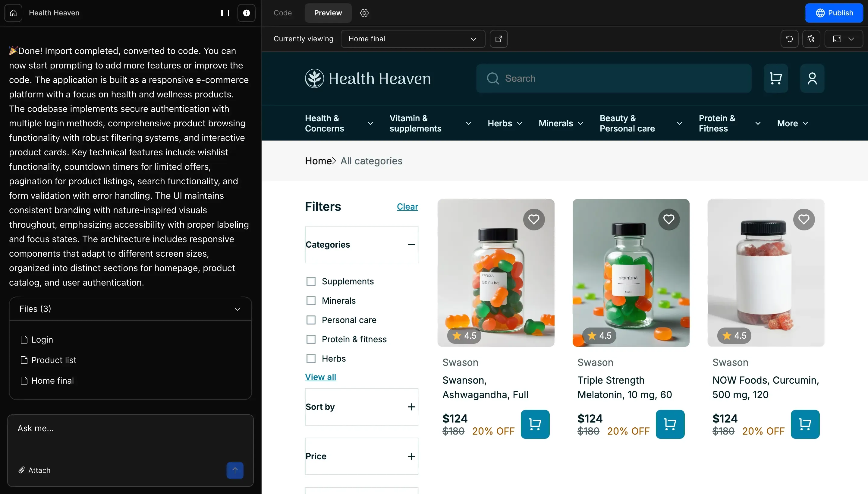Add Triple Strength Melatonin to cart

[x=670, y=424]
